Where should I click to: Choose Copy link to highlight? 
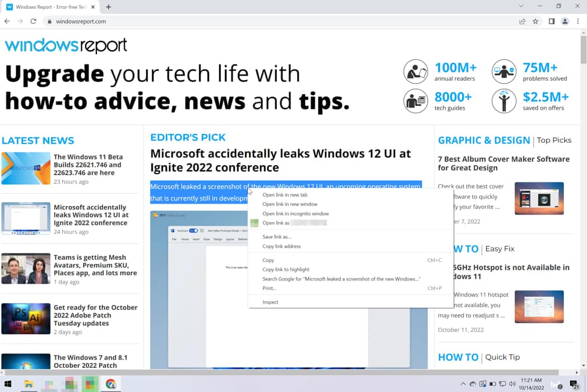[x=351, y=269]
